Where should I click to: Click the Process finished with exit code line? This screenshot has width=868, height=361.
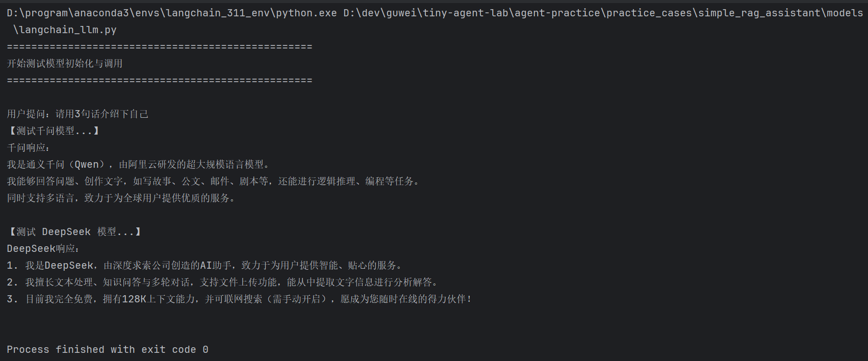pos(107,349)
